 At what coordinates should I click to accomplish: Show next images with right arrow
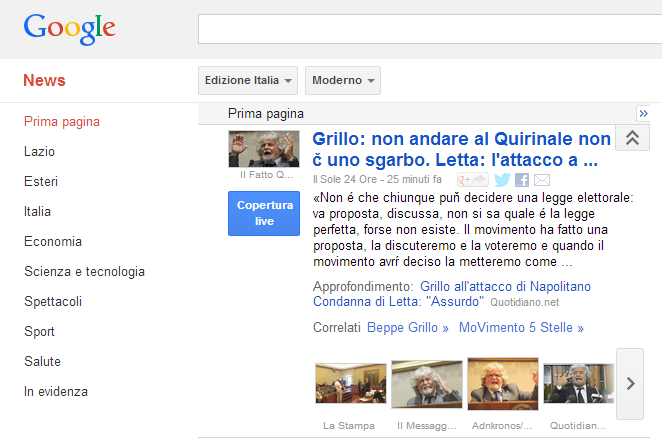click(630, 384)
